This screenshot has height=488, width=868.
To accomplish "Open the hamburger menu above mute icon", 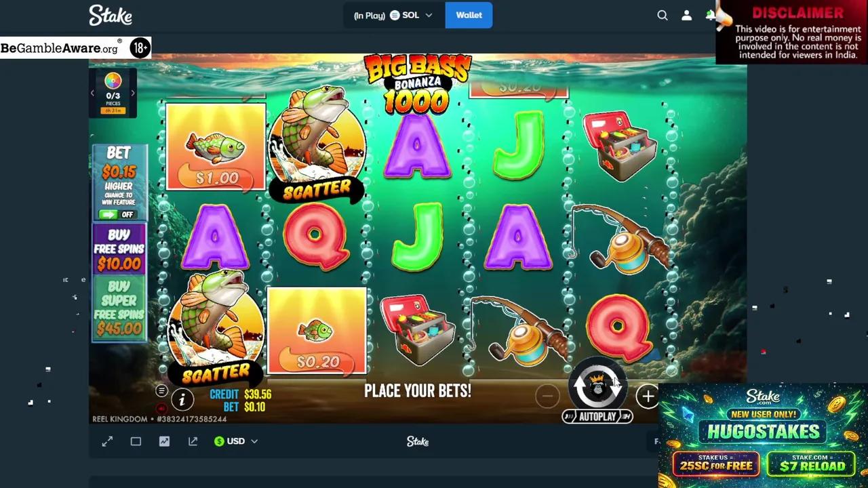I will pyautogui.click(x=161, y=391).
